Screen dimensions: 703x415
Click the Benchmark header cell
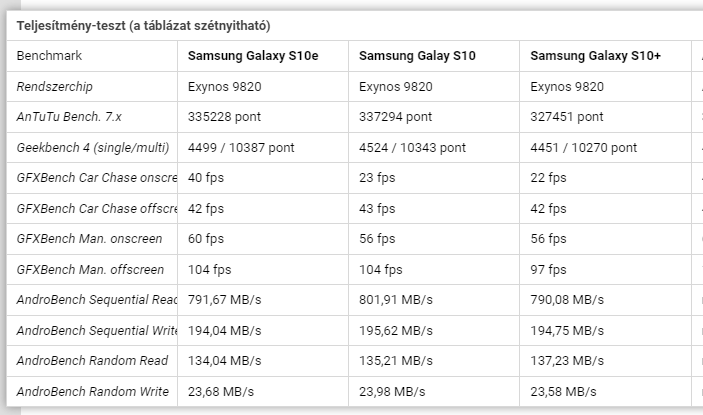(49, 56)
